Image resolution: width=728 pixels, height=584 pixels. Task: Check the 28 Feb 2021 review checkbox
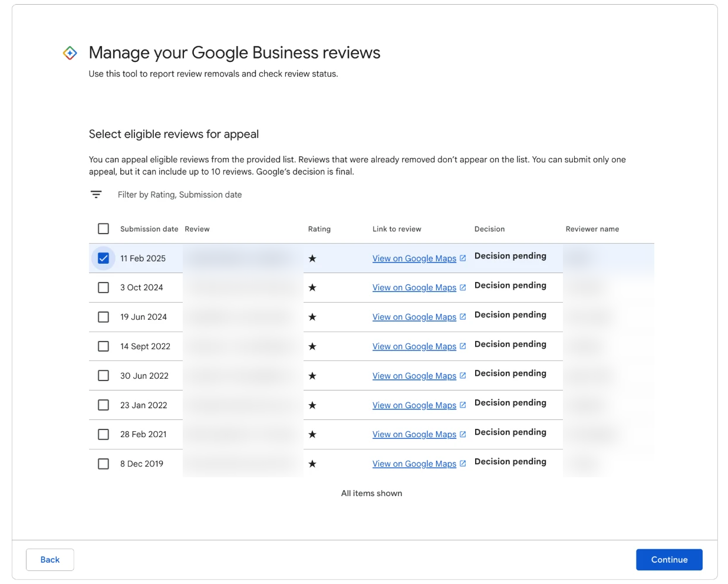[x=103, y=434]
